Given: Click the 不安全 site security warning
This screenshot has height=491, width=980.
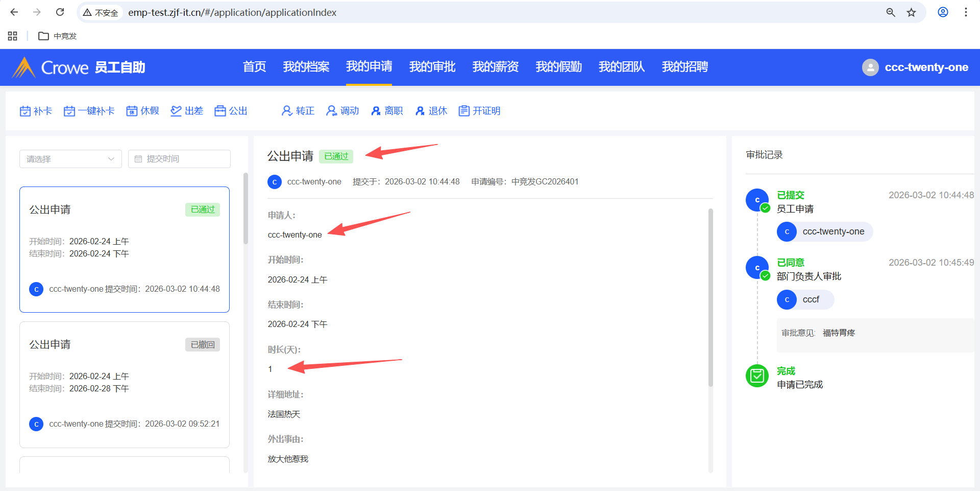Looking at the screenshot, I should (101, 12).
